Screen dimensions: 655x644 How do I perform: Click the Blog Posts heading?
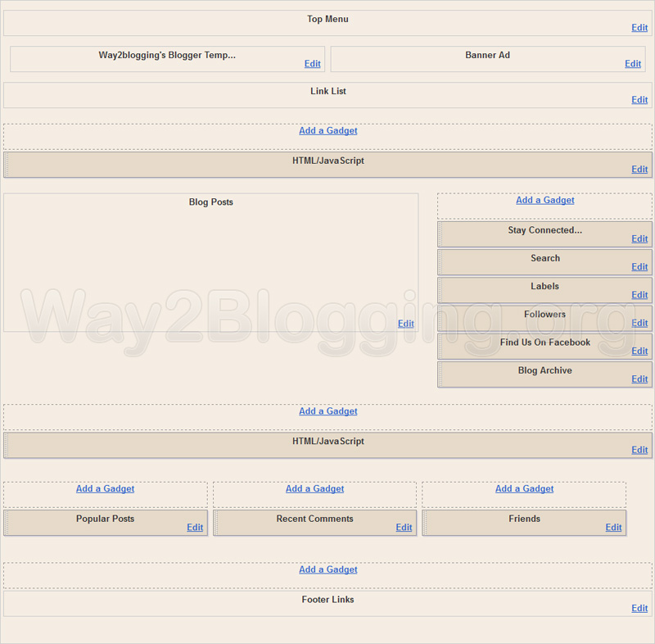coord(211,202)
